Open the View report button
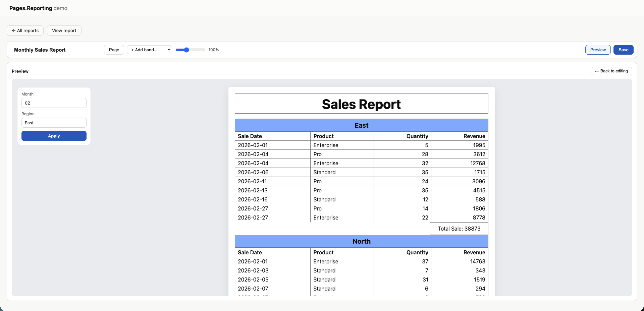The height and width of the screenshot is (311, 644). pyautogui.click(x=64, y=30)
